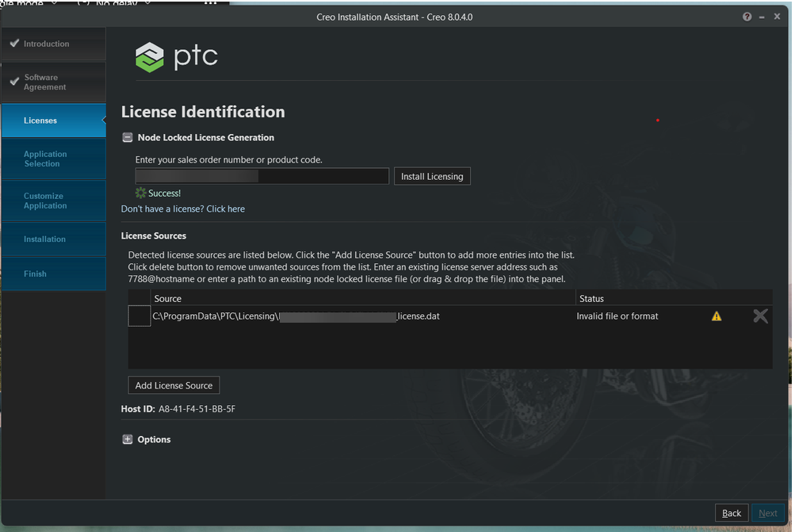Go back using the Back button

pos(731,512)
